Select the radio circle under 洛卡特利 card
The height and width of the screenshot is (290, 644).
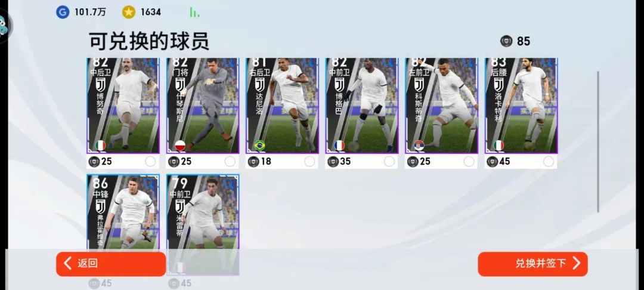click(x=549, y=162)
